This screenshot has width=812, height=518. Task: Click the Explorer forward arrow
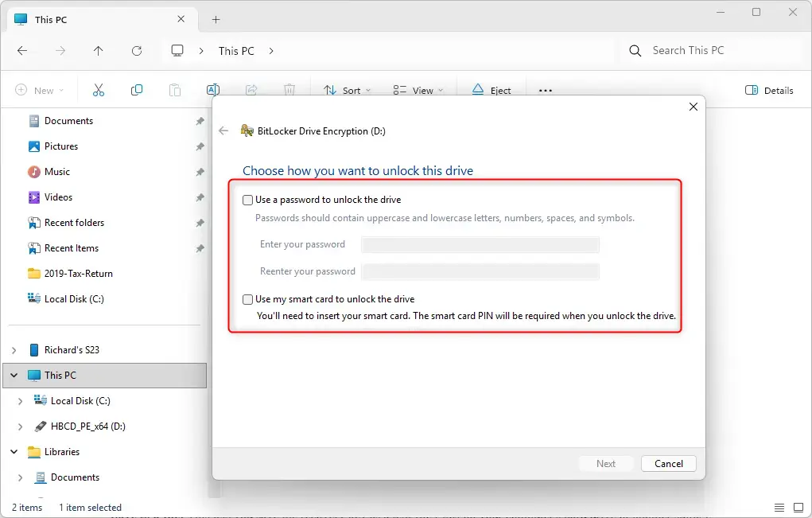click(60, 51)
